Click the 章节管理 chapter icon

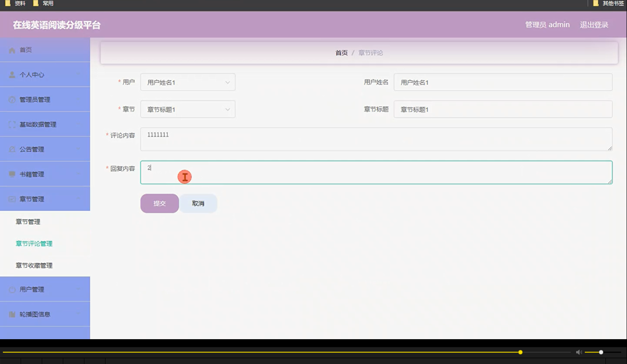point(12,199)
